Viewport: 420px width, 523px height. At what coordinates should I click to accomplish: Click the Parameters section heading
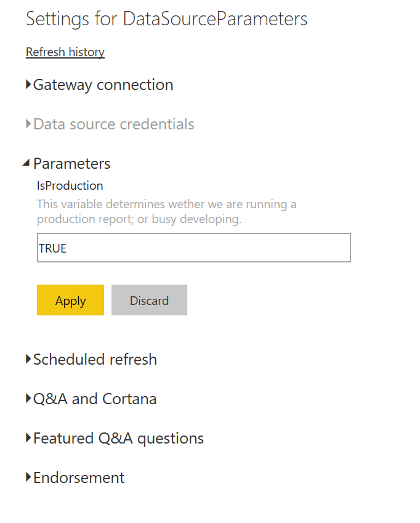71,163
